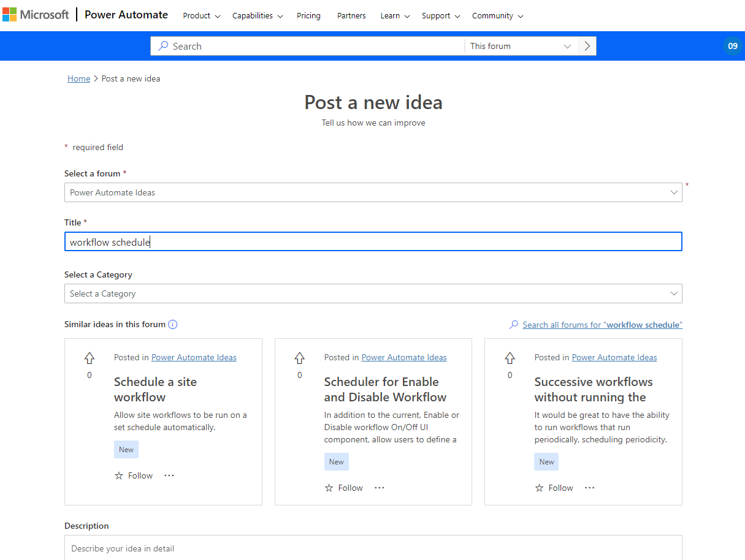
Task: Click the search submit arrow button
Action: pos(587,46)
